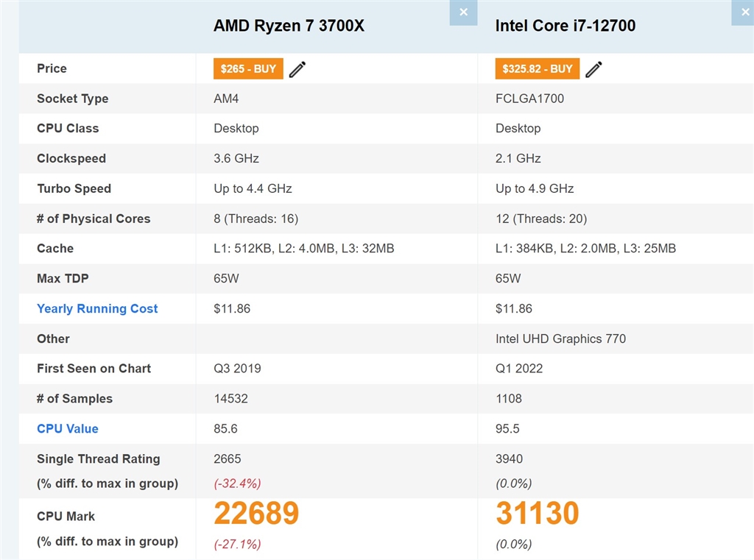754x560 pixels.
Task: Open the Yearly Running Cost link
Action: pos(97,309)
